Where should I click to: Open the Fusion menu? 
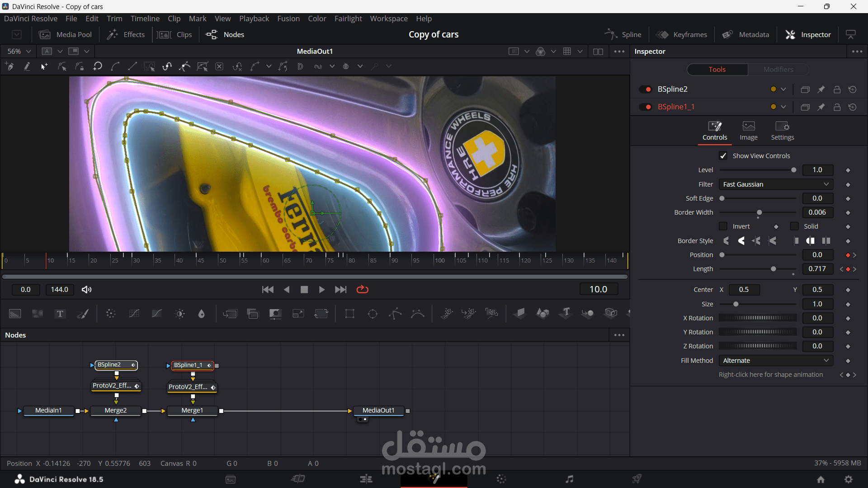point(288,19)
